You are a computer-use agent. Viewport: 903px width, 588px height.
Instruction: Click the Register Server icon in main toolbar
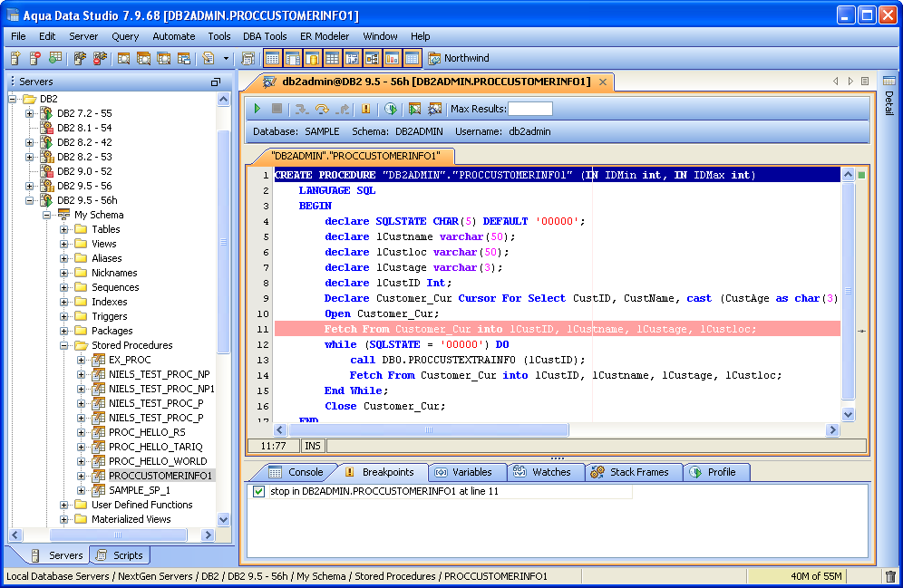pos(16,59)
